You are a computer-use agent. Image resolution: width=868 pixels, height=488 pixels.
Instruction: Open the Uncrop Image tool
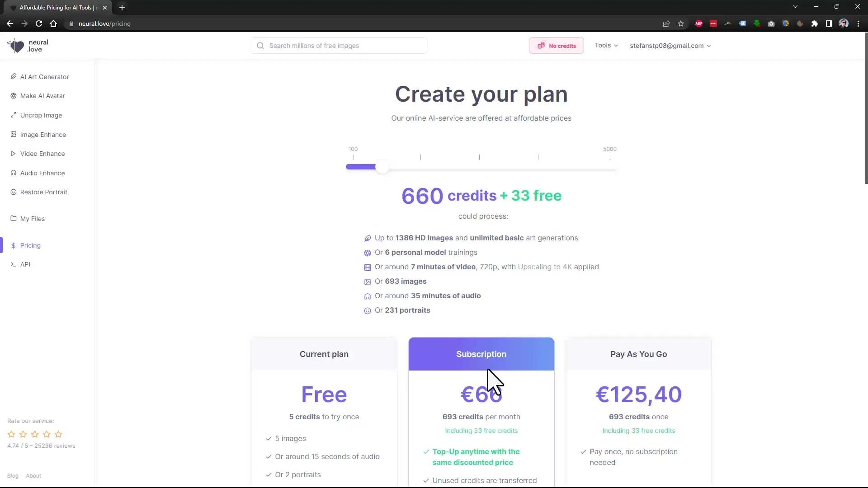coord(41,115)
